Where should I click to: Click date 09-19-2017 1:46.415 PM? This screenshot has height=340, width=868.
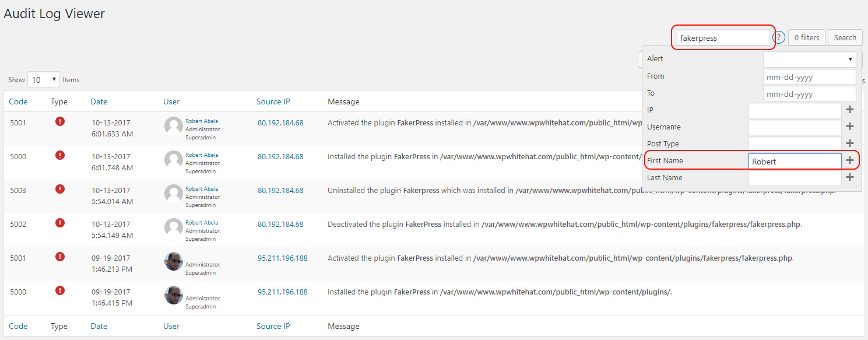(112, 297)
